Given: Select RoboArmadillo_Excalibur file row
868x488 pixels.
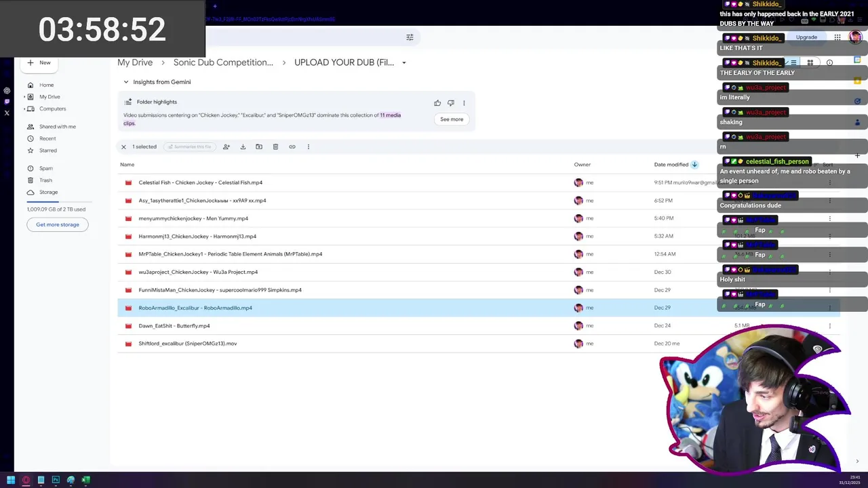Looking at the screenshot, I should (479, 308).
